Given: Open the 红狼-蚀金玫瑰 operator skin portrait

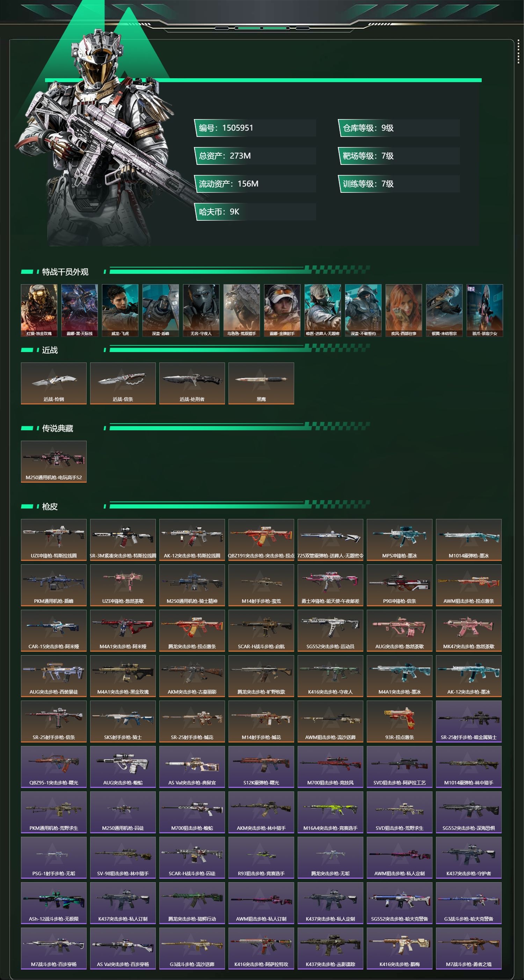Looking at the screenshot, I should click(39, 310).
